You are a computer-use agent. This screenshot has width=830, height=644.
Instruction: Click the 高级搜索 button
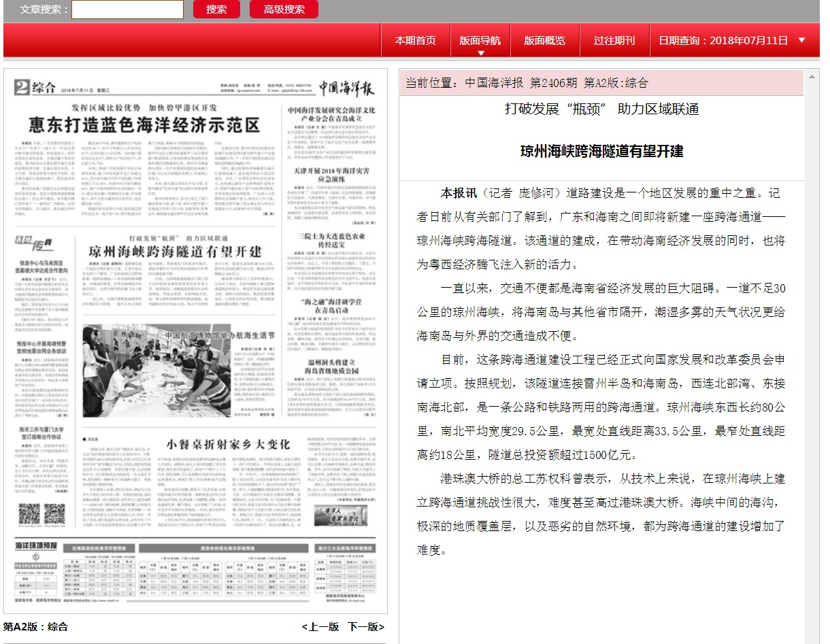(x=284, y=10)
